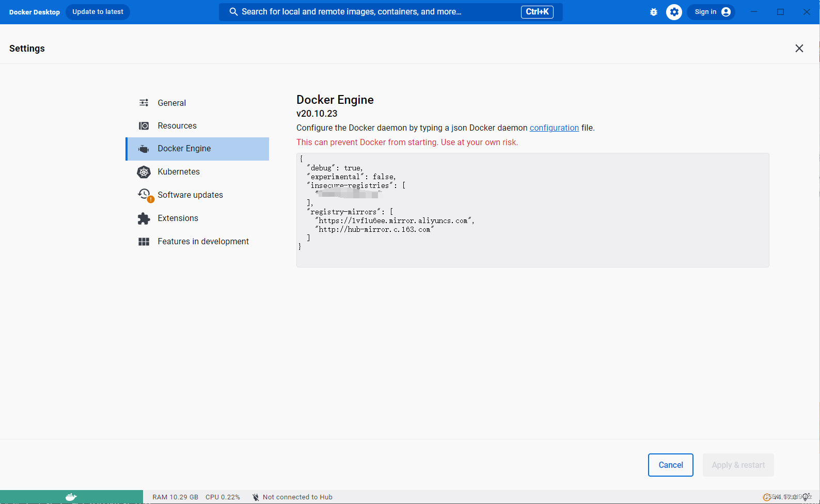The width and height of the screenshot is (820, 504).
Task: Open Features in development section
Action: tap(197, 242)
